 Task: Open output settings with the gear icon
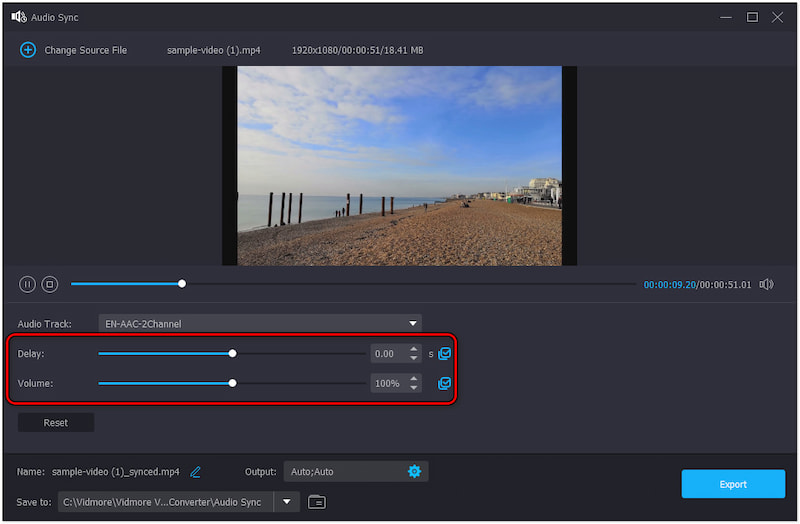(414, 472)
